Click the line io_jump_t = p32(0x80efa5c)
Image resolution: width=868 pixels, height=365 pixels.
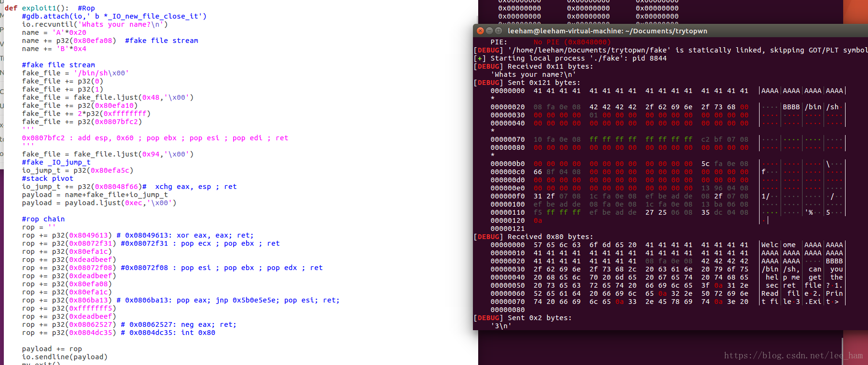tap(77, 170)
